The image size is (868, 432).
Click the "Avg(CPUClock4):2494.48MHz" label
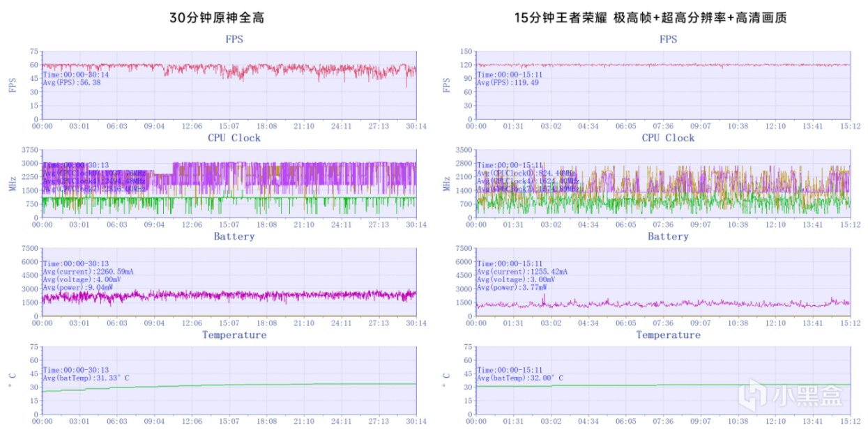(x=95, y=180)
